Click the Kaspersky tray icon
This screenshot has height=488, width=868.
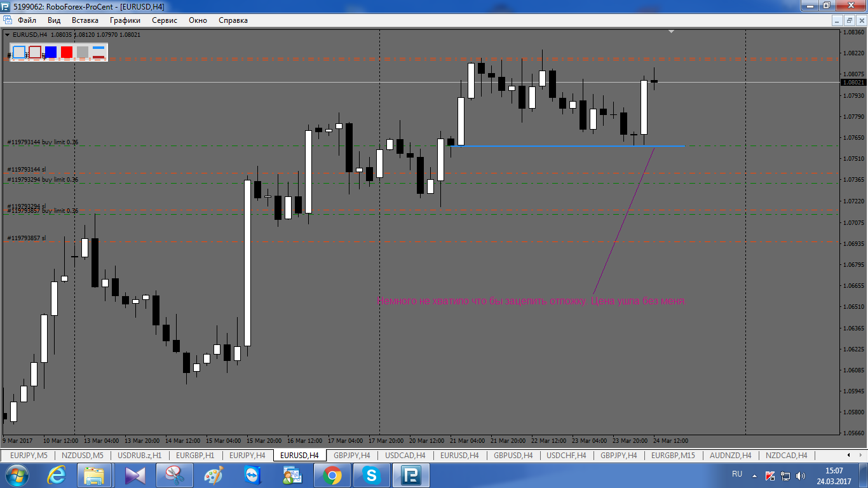pyautogui.click(x=770, y=475)
